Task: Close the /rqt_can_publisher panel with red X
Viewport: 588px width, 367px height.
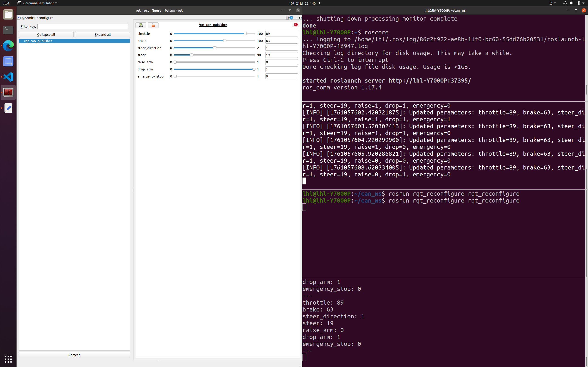Action: tap(295, 25)
